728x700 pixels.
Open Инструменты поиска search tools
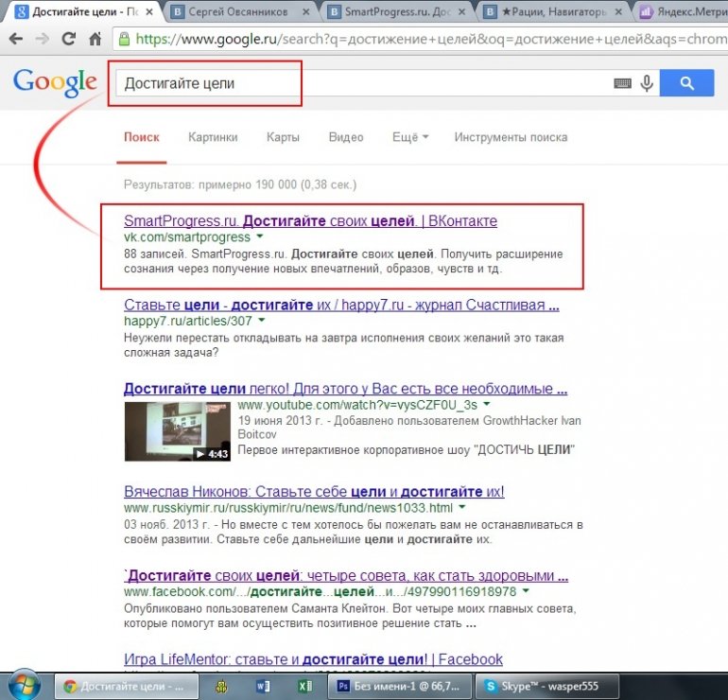pos(511,137)
